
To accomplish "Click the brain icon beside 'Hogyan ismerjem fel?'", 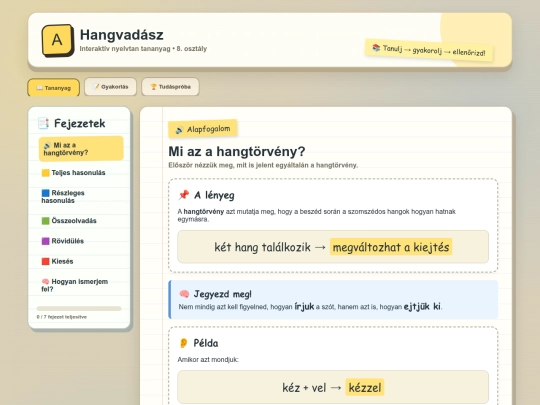I will pos(45,282).
